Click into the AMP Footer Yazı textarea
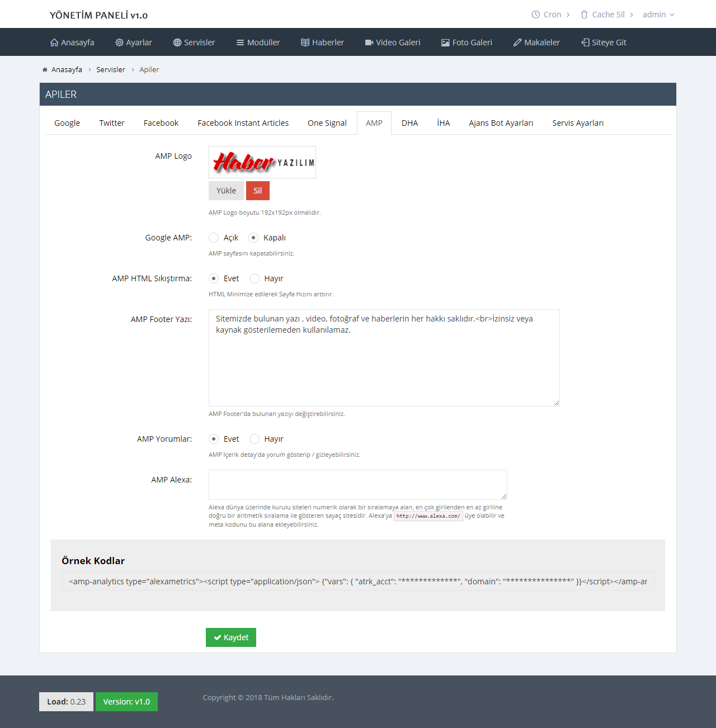This screenshot has width=716, height=728. click(384, 358)
